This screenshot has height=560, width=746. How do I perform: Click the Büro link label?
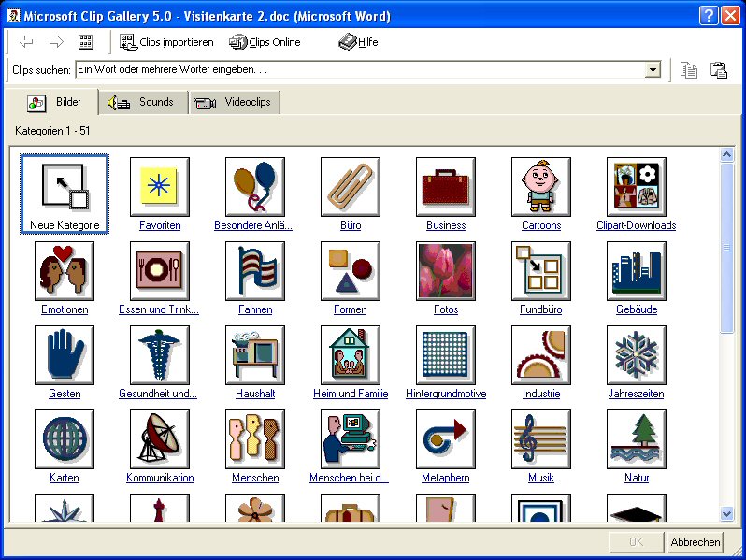tap(351, 225)
